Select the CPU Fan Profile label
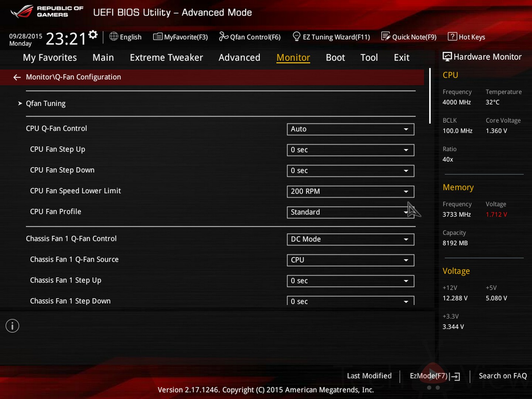Screen dimensions: 532x399 [55, 212]
